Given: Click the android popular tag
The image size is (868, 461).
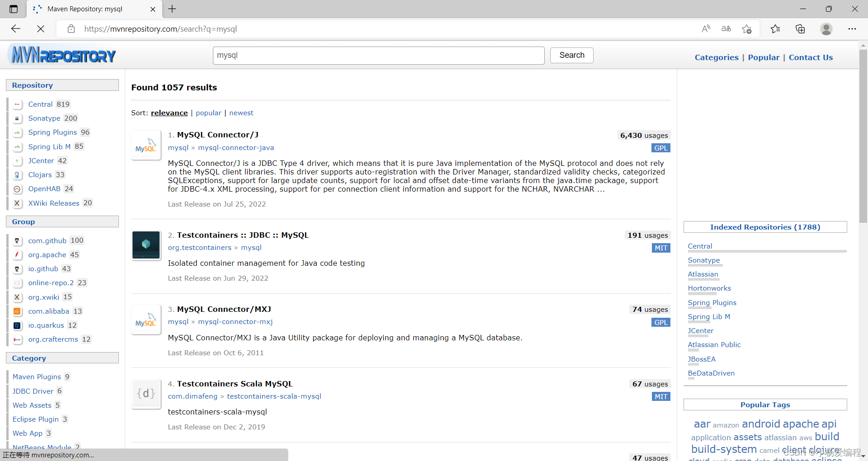Looking at the screenshot, I should pyautogui.click(x=761, y=424).
